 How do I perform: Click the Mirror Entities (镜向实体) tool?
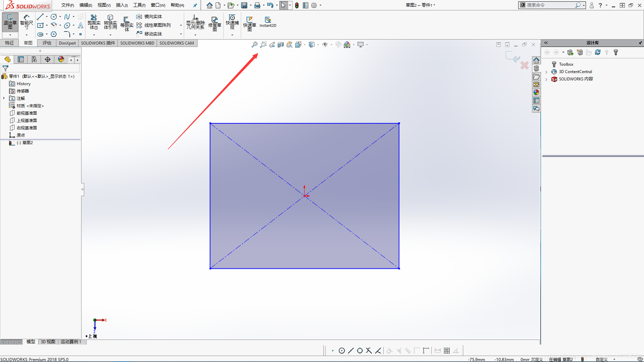tap(149, 17)
